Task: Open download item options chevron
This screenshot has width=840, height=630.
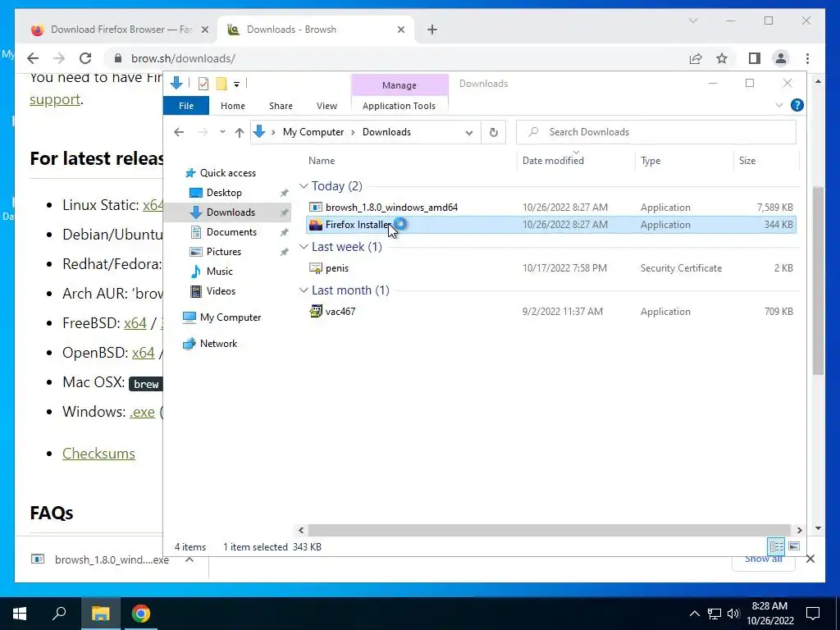Action: 189,559
